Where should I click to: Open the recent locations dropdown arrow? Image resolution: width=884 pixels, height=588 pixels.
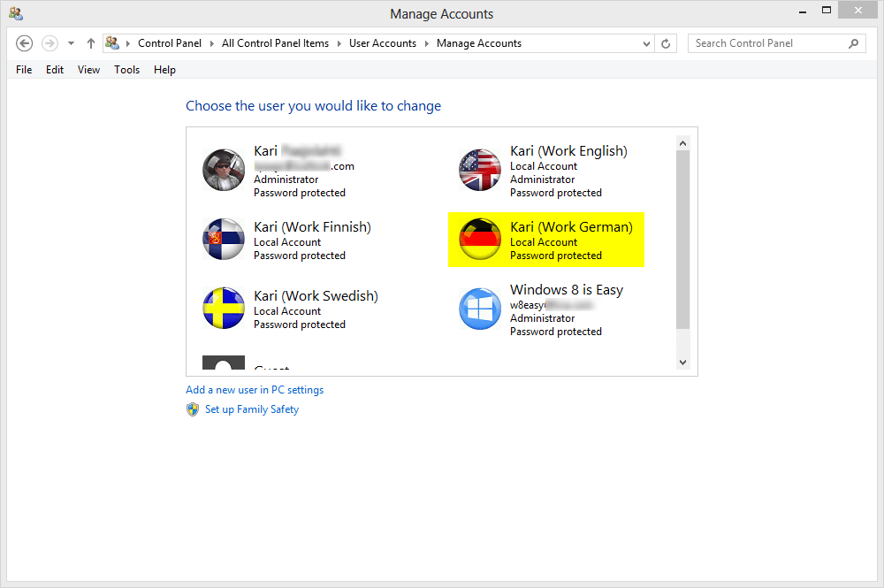[71, 43]
